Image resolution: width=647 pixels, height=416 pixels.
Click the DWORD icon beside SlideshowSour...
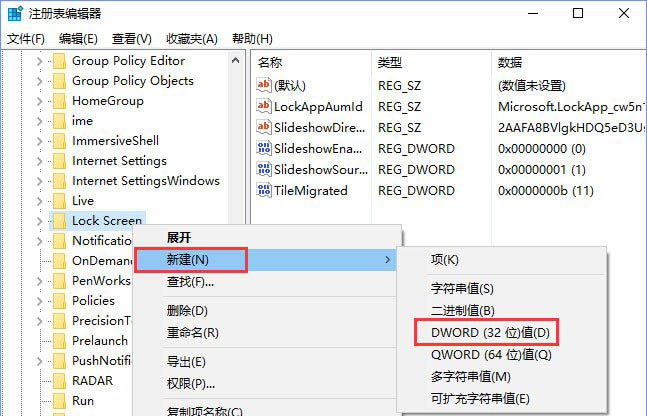click(x=264, y=169)
